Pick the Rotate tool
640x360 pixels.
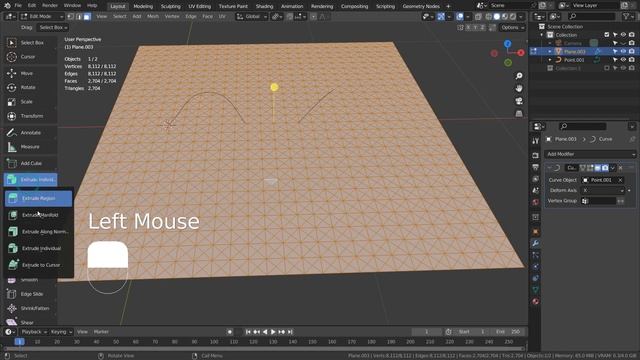coord(31,87)
